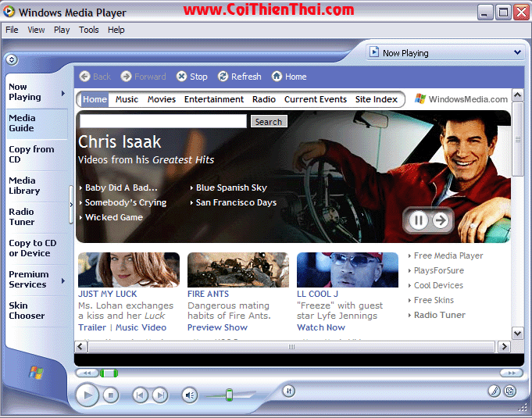The width and height of the screenshot is (532, 418).
Task: Play San Francisco Days video link
Action: click(236, 202)
